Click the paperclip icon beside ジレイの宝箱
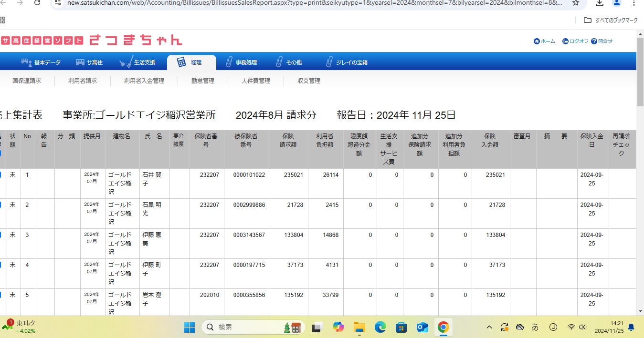Image resolution: width=644 pixels, height=338 pixels. pos(329,62)
